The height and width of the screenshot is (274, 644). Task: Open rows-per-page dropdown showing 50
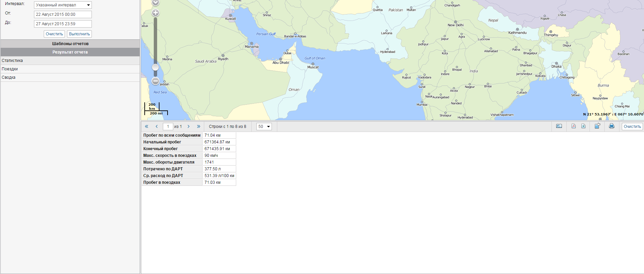click(x=264, y=127)
